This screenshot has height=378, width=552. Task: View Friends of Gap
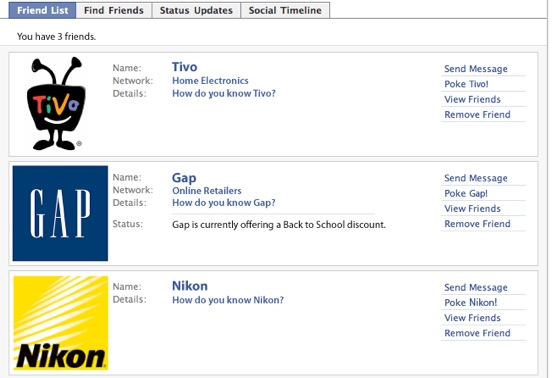coord(472,209)
